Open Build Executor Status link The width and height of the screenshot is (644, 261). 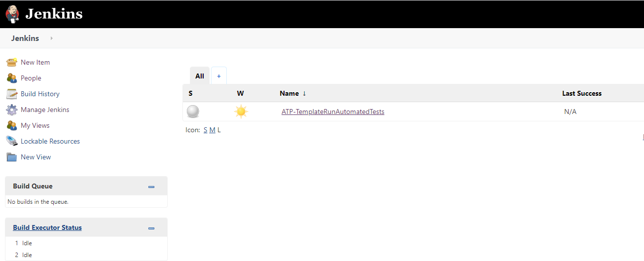click(x=47, y=227)
